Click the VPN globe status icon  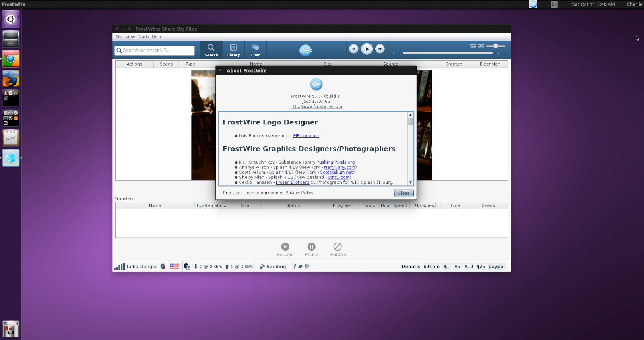[x=187, y=267]
